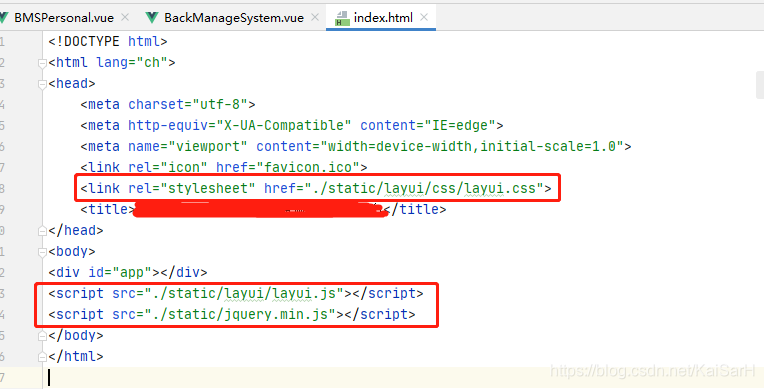The height and width of the screenshot is (389, 764).
Task: Switch to the BMSPersonal.vue tab
Action: point(64,18)
